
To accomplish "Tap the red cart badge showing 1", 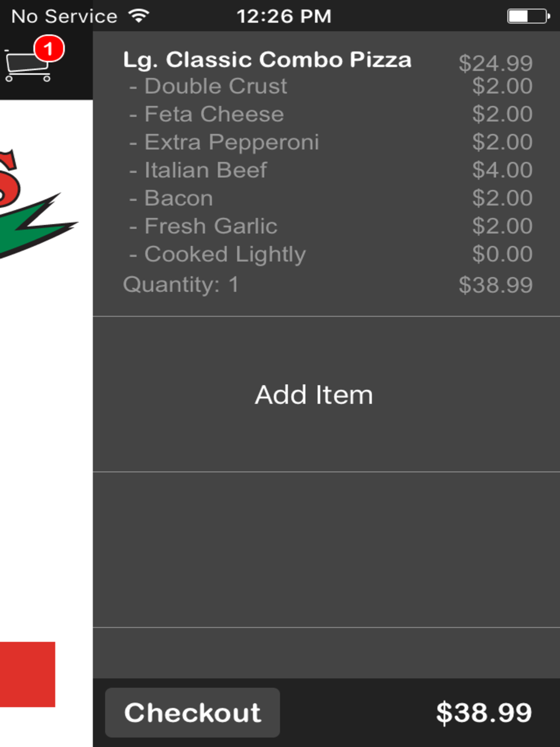I will click(49, 49).
